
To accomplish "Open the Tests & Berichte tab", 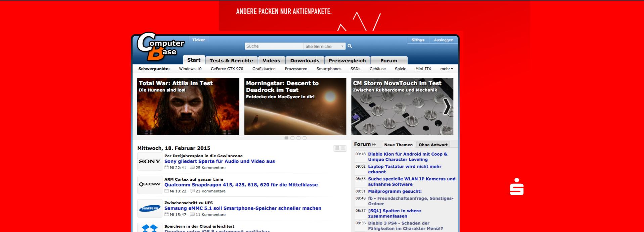I will point(231,60).
